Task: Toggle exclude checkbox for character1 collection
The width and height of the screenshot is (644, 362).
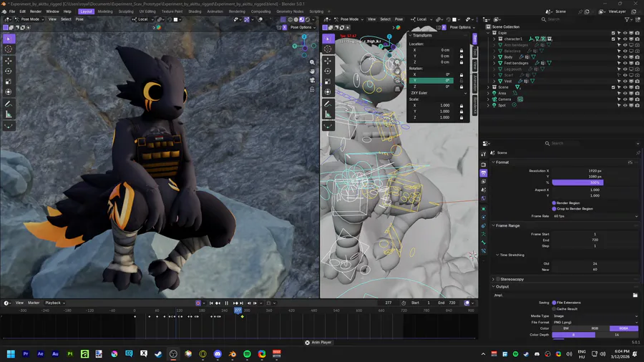Action: [x=613, y=39]
